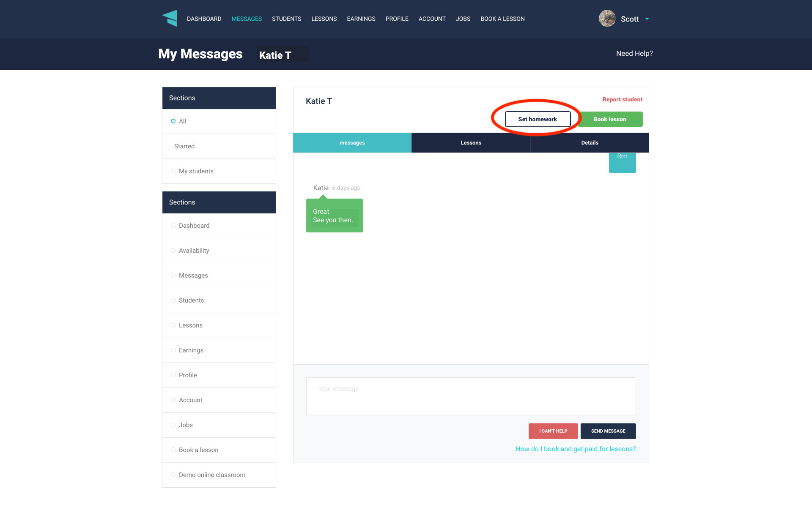
Task: Click the paper plane site logo
Action: tap(170, 18)
